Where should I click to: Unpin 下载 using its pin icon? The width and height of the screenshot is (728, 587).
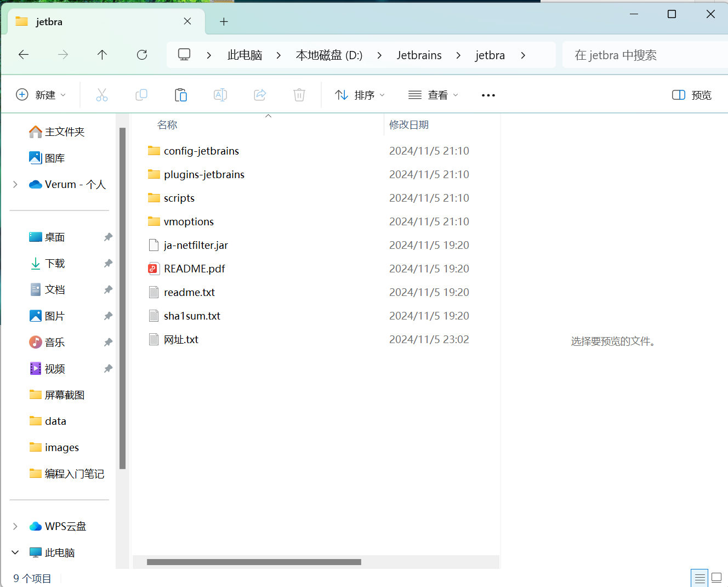[x=108, y=263]
